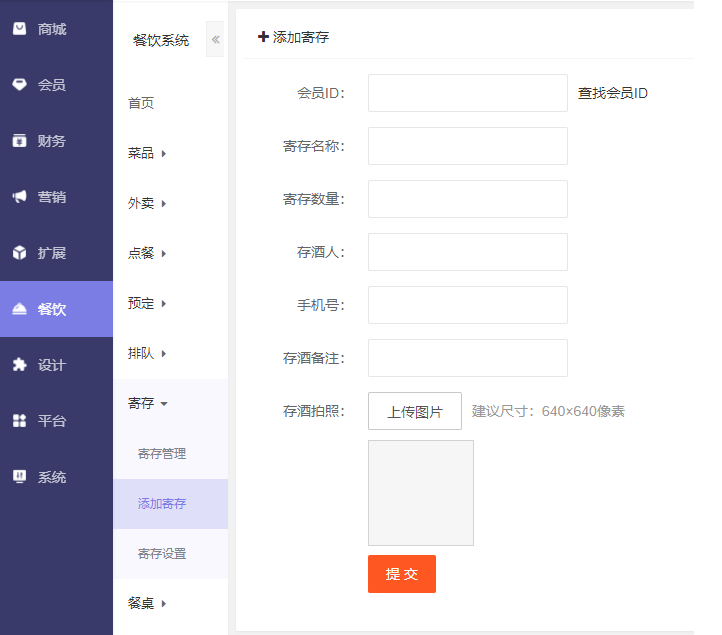The width and height of the screenshot is (722, 635).
Task: Open 平台 via its four-squares icon
Action: [x=19, y=421]
